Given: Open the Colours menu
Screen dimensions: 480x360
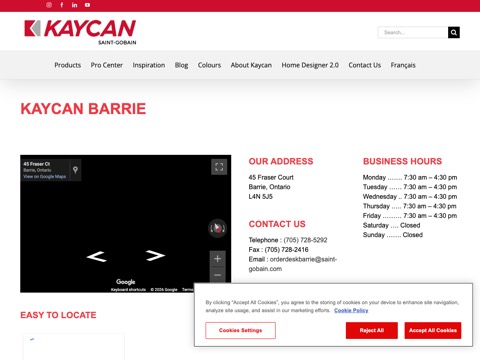Looking at the screenshot, I should (x=209, y=65).
